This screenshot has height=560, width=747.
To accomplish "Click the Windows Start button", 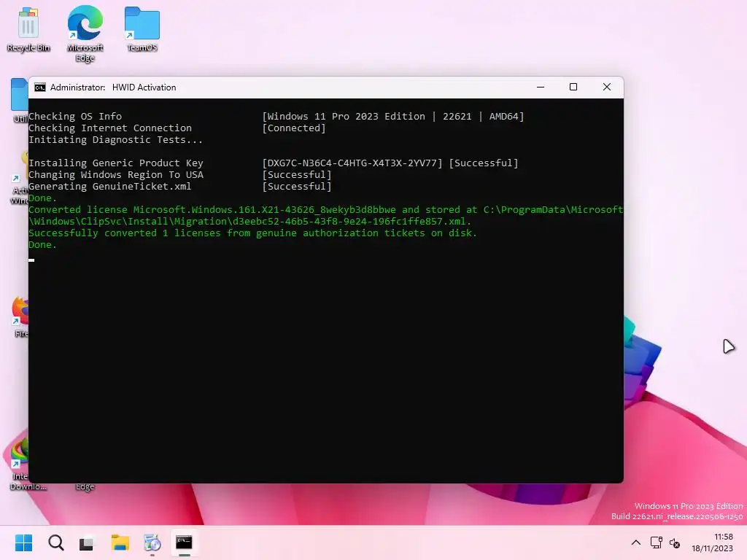I will [x=23, y=542].
